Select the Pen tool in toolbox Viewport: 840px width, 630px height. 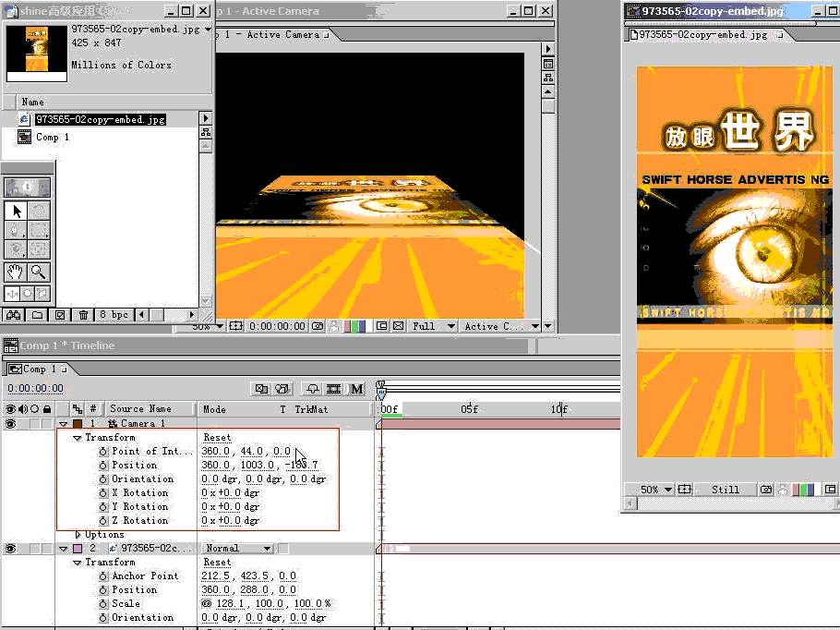coord(16,231)
